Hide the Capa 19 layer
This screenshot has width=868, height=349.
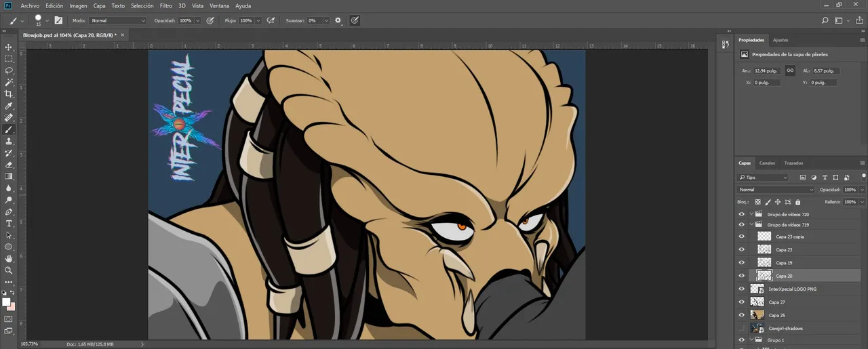pyautogui.click(x=741, y=262)
